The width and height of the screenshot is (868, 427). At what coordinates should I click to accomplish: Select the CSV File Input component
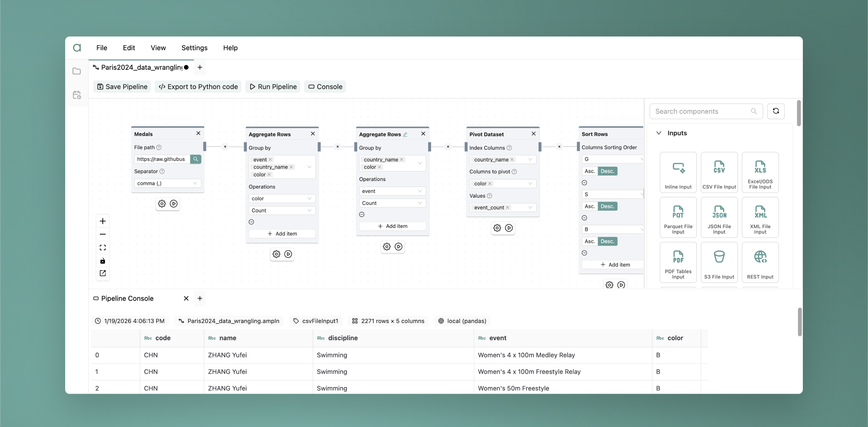(x=719, y=172)
